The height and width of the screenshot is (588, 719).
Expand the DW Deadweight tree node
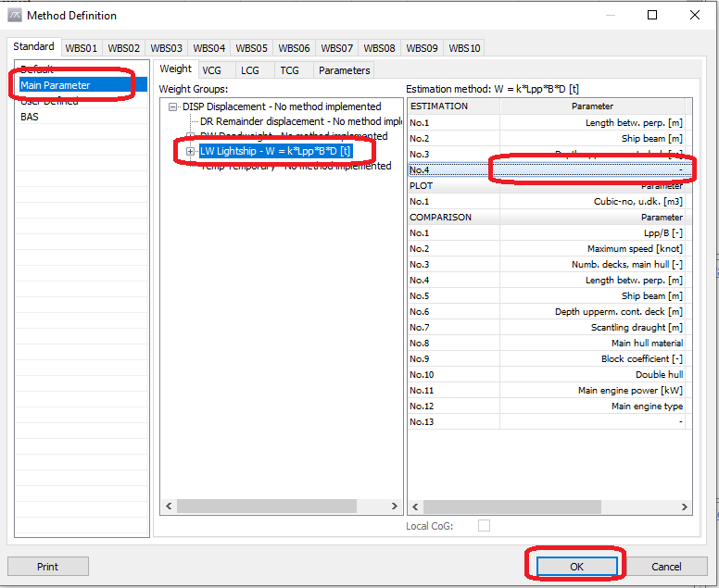click(191, 136)
